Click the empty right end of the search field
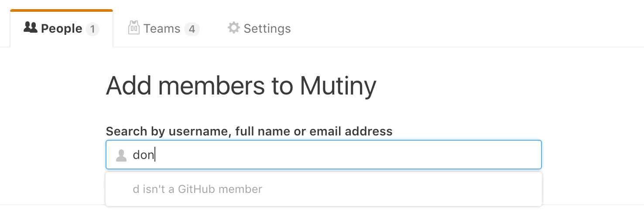The height and width of the screenshot is (223, 644). coord(515,155)
